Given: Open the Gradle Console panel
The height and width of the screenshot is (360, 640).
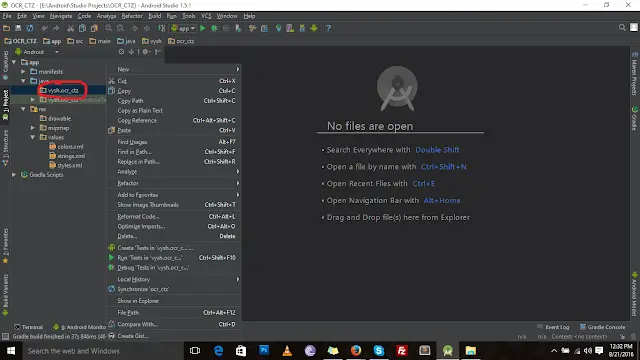Looking at the screenshot, I should (602, 327).
